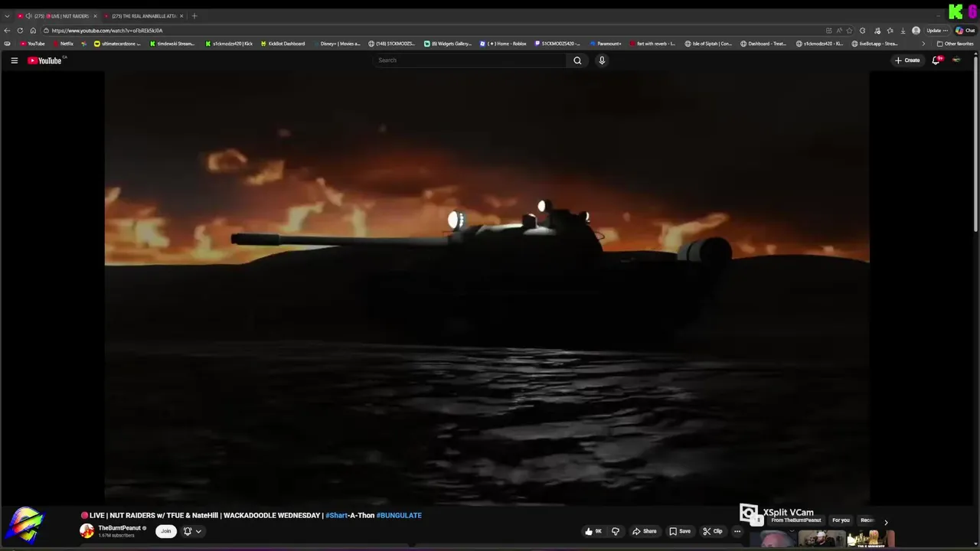Image resolution: width=980 pixels, height=551 pixels.
Task: Open fart with reverb bookmark
Action: [652, 44]
